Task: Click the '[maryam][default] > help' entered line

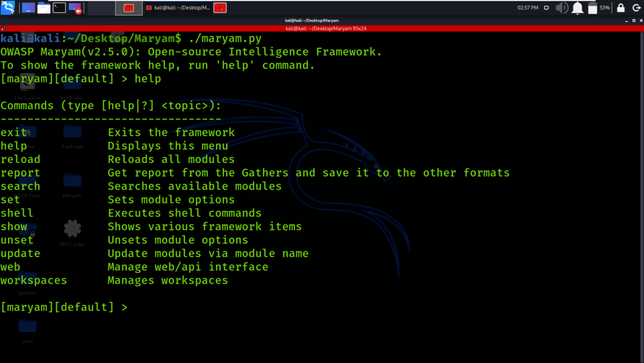Action: tap(81, 79)
